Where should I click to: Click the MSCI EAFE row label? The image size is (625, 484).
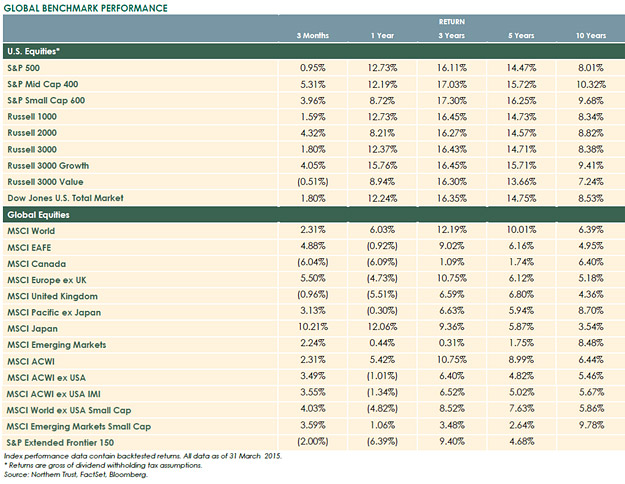pyautogui.click(x=29, y=248)
